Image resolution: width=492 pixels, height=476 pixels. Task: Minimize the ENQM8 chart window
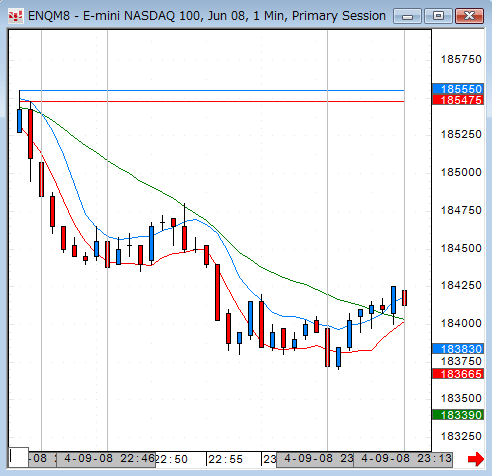[407, 16]
